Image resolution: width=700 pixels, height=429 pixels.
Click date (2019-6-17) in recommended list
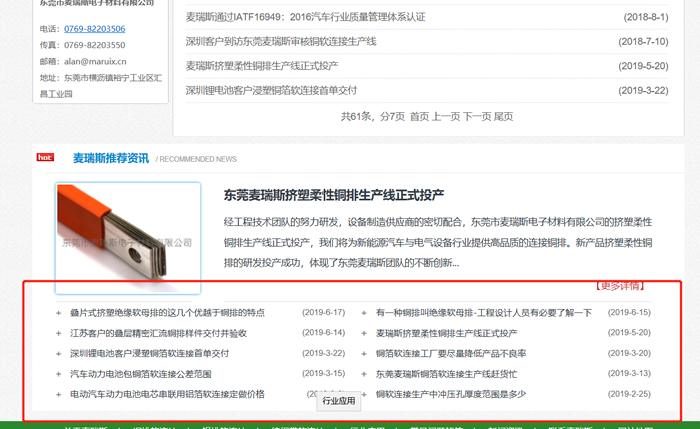324,312
